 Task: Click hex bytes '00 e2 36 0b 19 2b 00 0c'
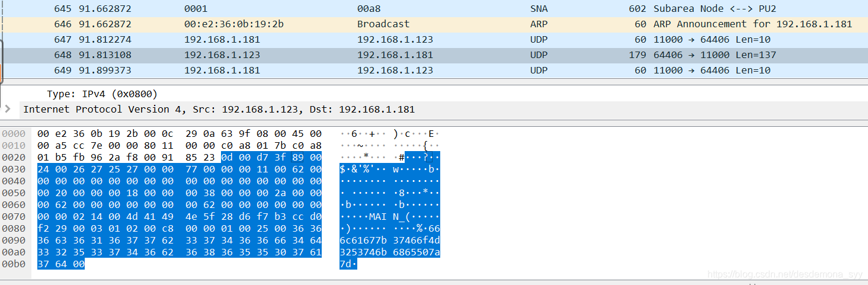(105, 134)
